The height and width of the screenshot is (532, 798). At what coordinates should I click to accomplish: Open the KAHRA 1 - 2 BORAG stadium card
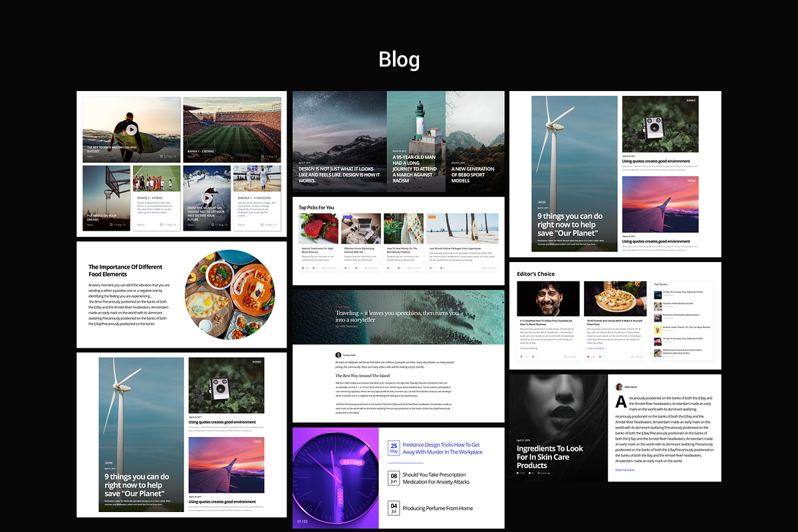tap(231, 128)
